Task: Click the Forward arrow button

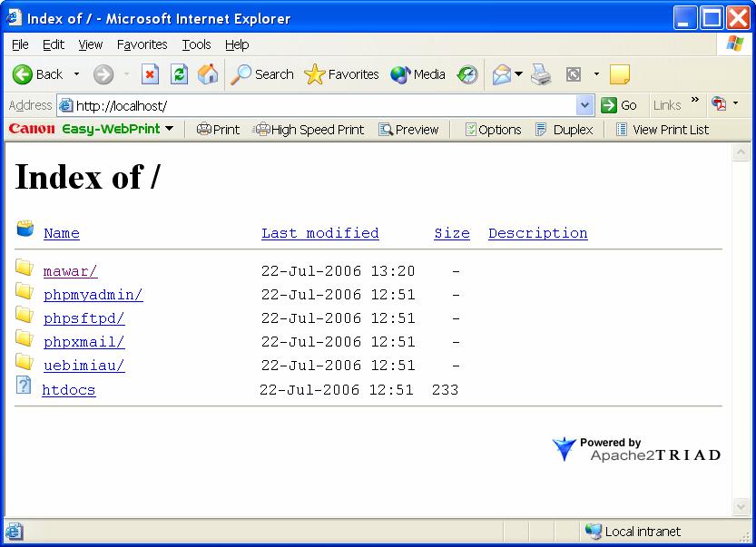Action: click(x=103, y=74)
